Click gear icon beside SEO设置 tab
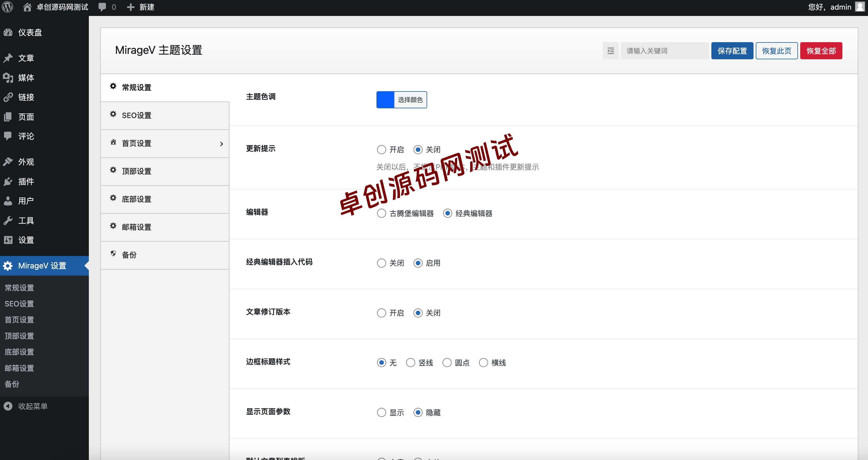 pyautogui.click(x=113, y=114)
